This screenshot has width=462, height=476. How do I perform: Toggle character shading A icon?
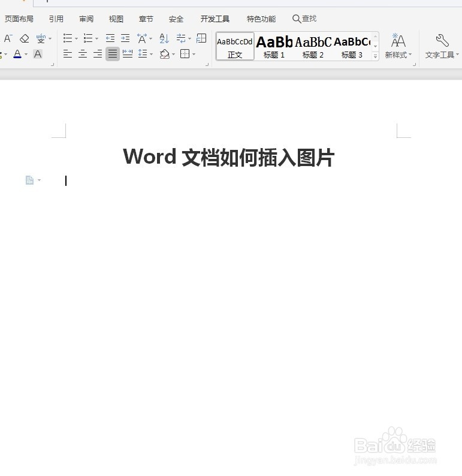tap(38, 54)
